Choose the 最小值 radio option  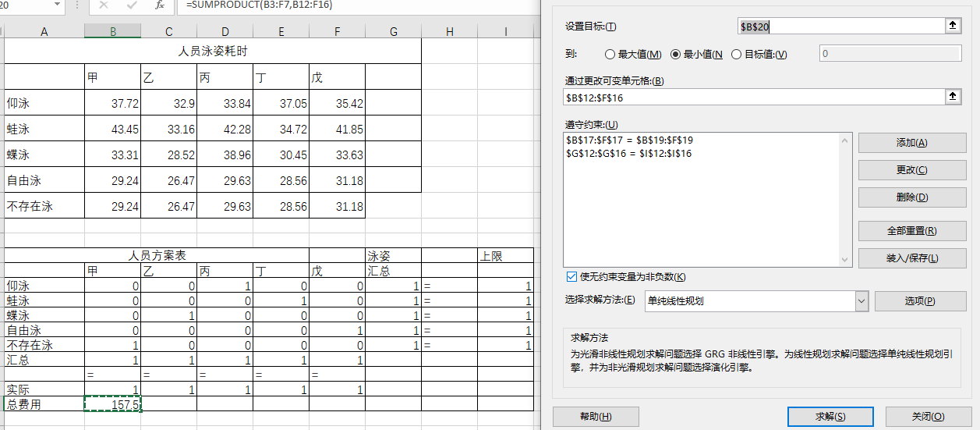click(x=676, y=55)
